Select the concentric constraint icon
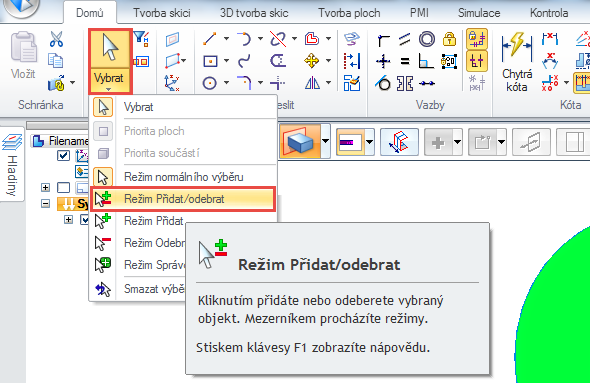This screenshot has height=383, width=590. coord(427,39)
